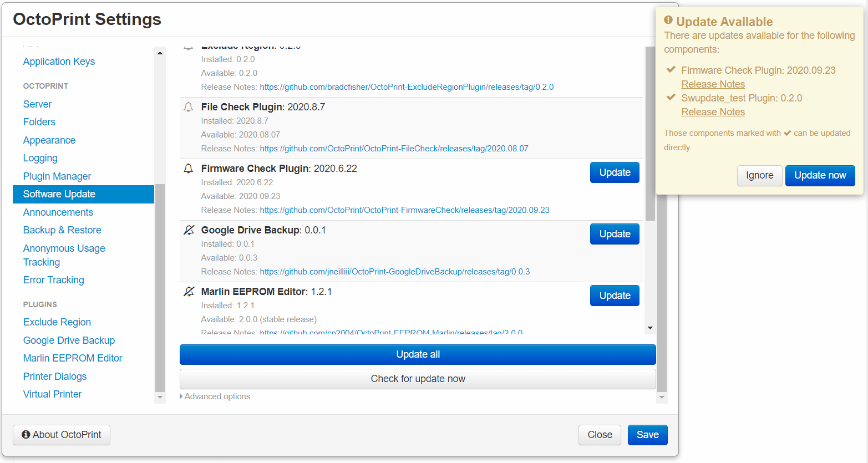868x463 pixels.
Task: Click the plugin list scrollbar down arrow
Action: [651, 328]
